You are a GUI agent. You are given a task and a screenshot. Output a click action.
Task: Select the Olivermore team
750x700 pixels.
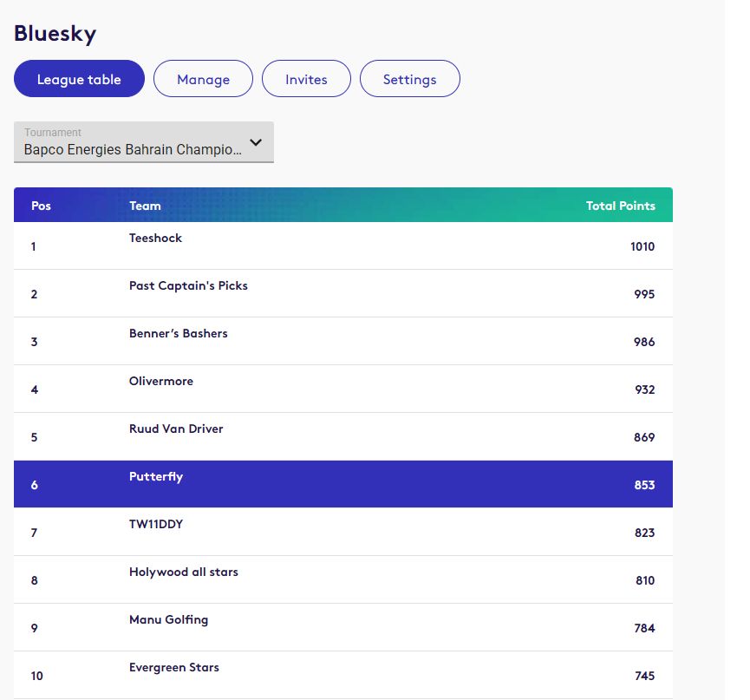tap(161, 382)
